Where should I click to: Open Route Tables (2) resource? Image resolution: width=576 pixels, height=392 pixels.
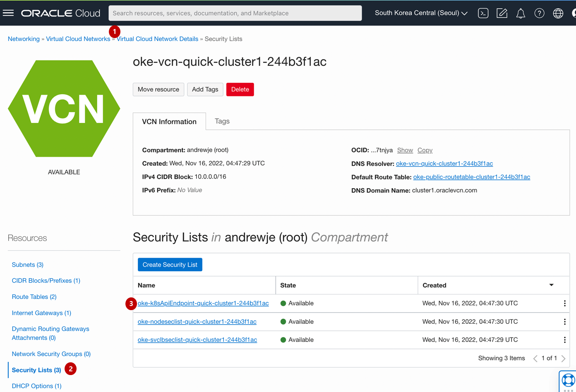pyautogui.click(x=34, y=297)
